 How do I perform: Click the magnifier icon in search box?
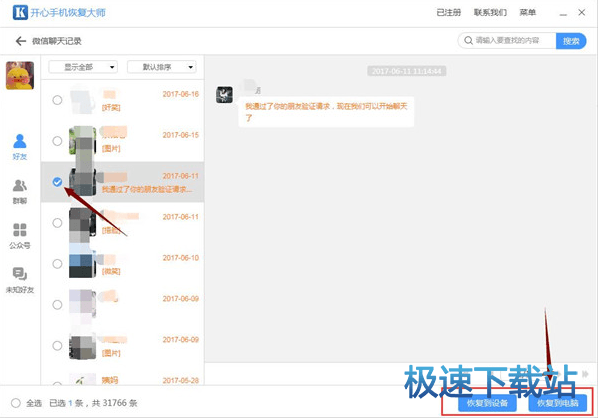click(x=468, y=40)
